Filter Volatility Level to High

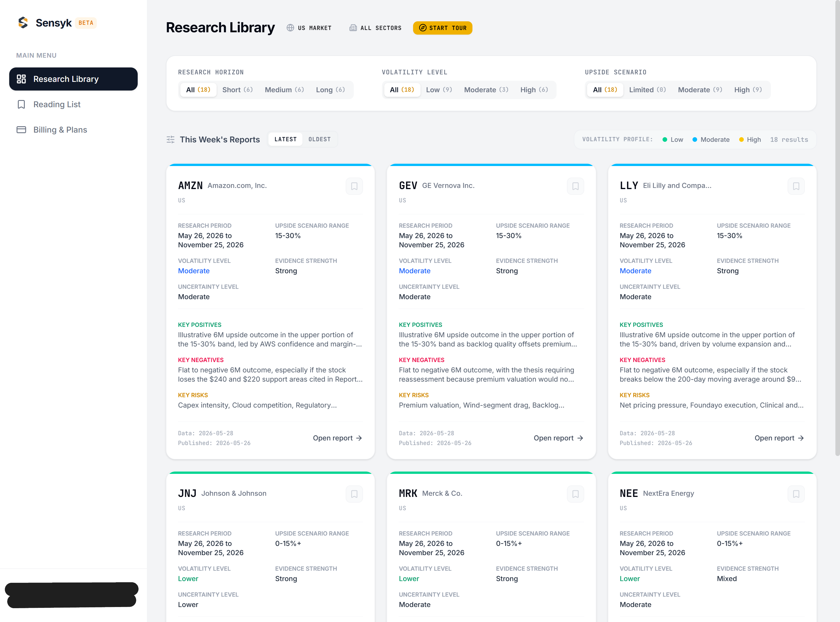coord(534,90)
